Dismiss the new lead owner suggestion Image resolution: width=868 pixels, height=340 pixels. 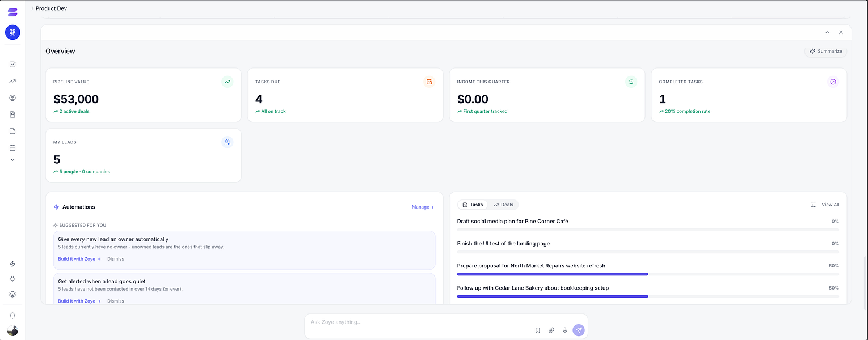tap(116, 259)
